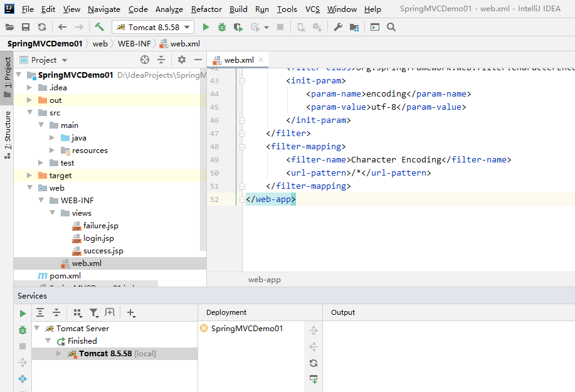
Task: Expand the java folder in project tree
Action: (52, 137)
